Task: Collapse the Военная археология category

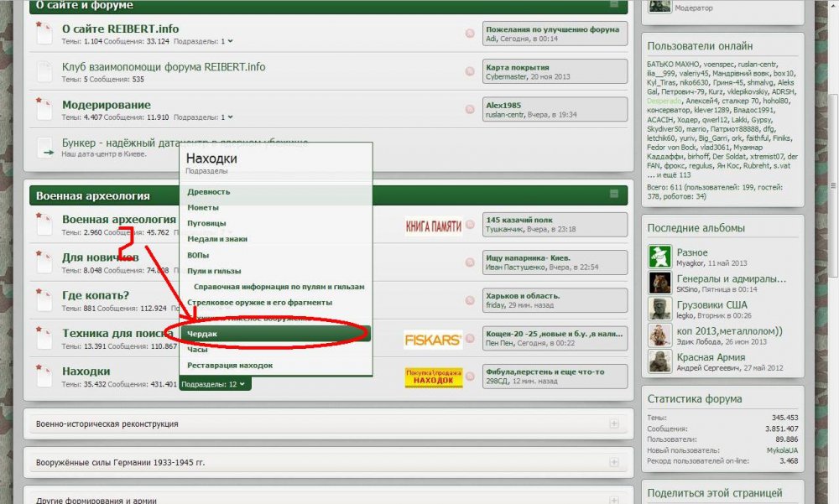Action: click(614, 195)
